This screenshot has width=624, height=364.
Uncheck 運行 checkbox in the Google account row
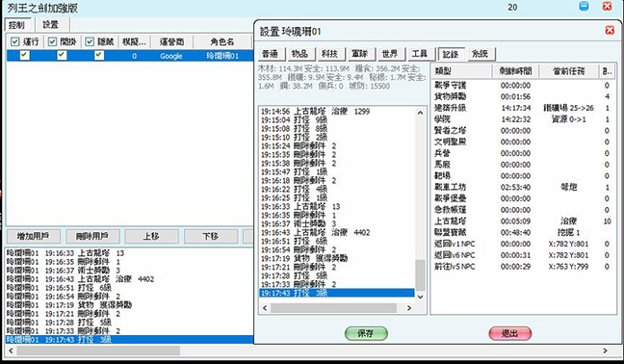(24, 55)
